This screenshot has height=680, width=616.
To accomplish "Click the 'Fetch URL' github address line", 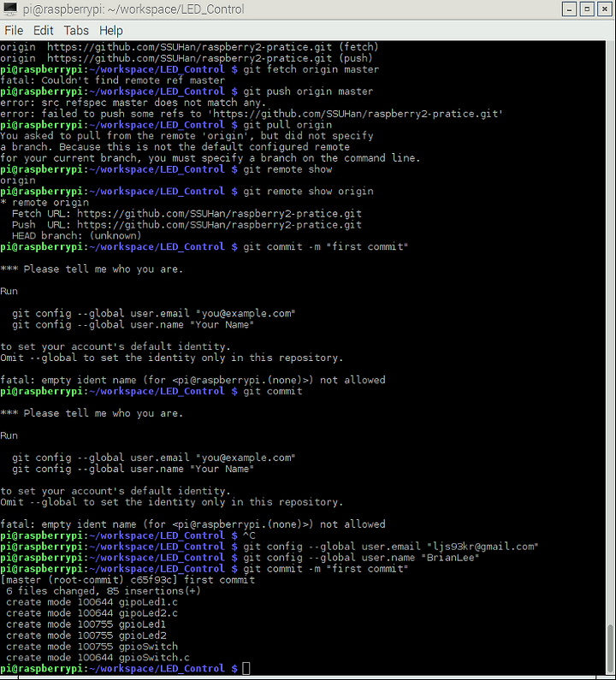I will pyautogui.click(x=187, y=213).
